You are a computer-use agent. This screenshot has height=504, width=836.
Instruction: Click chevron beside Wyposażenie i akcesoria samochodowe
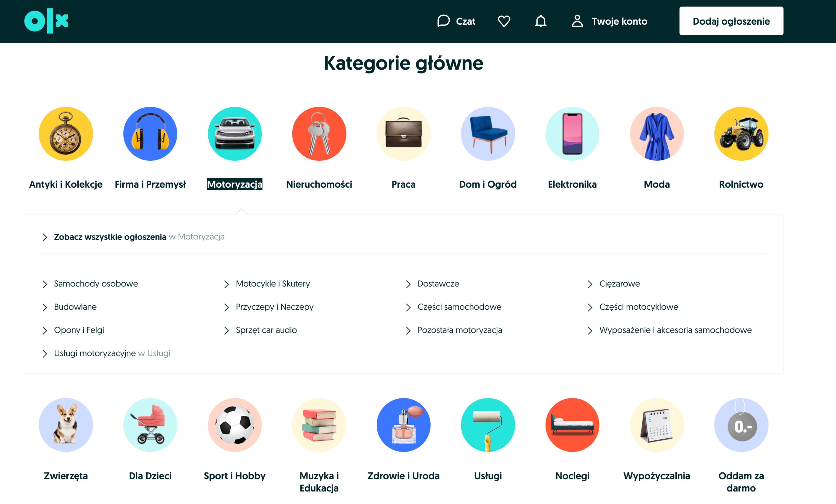590,330
